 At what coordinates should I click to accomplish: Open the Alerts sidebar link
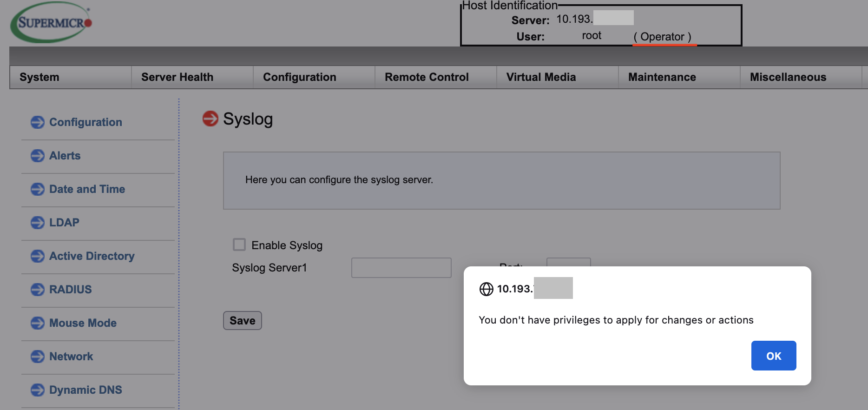pos(65,156)
